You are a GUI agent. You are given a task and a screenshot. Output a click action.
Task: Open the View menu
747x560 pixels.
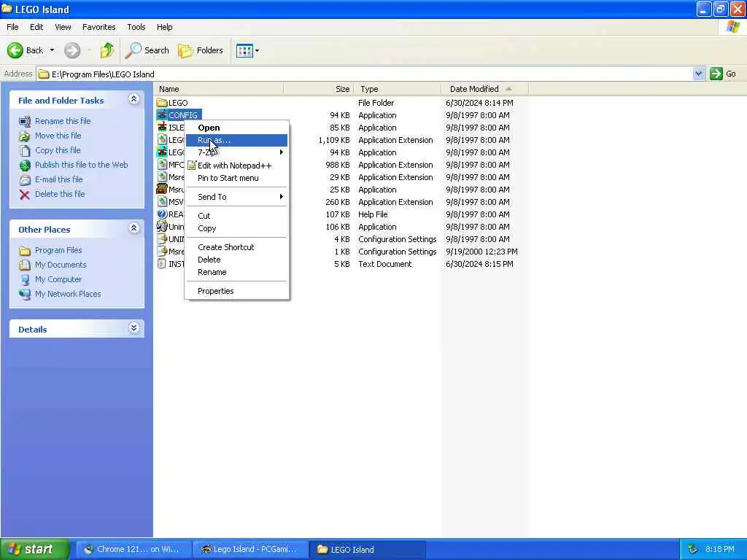coord(63,27)
